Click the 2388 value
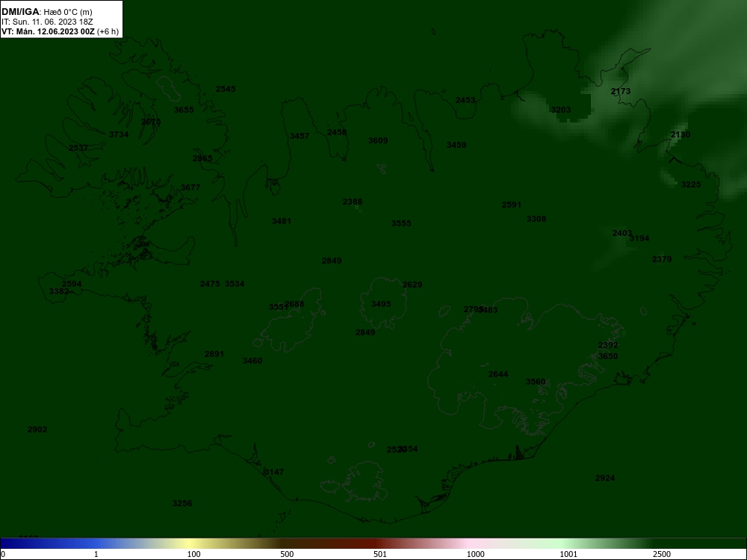747x560 pixels. (353, 202)
